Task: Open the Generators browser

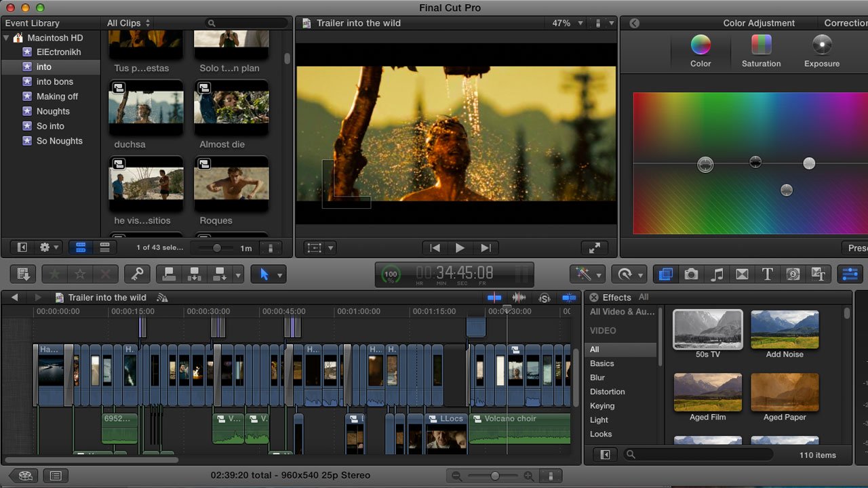Action: pyautogui.click(x=793, y=274)
